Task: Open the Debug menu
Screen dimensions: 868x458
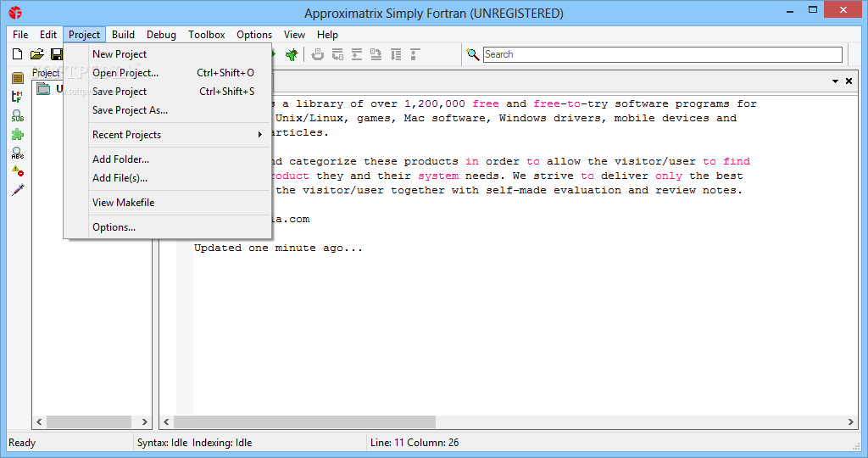Action: [x=162, y=34]
